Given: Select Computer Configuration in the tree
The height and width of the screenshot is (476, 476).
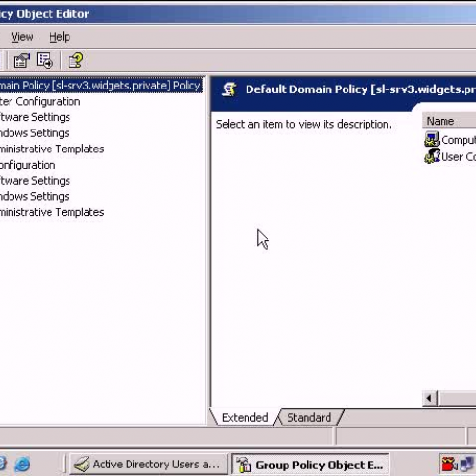Looking at the screenshot, I should coord(40,101).
